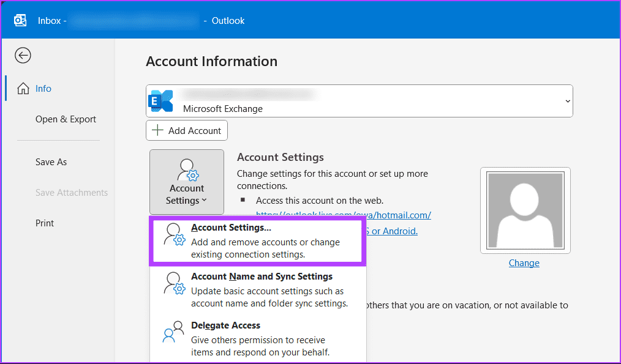Expand the account selector dropdown arrow

pyautogui.click(x=568, y=102)
